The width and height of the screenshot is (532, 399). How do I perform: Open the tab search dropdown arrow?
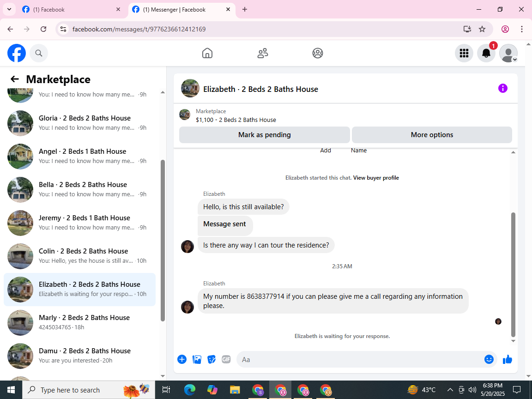[x=9, y=10]
